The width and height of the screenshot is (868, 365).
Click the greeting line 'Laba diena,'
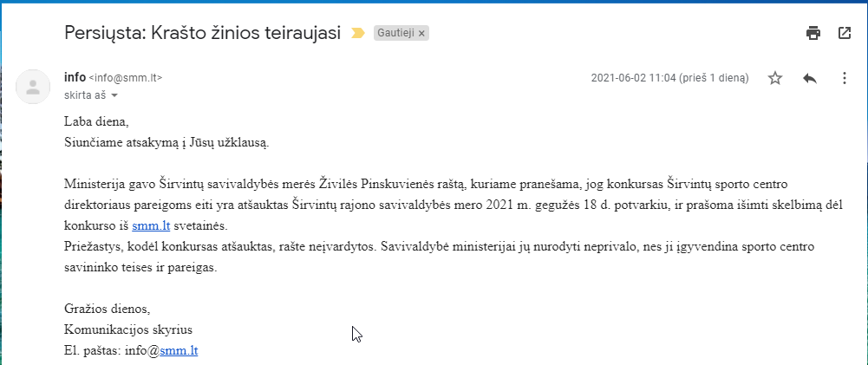tap(96, 121)
